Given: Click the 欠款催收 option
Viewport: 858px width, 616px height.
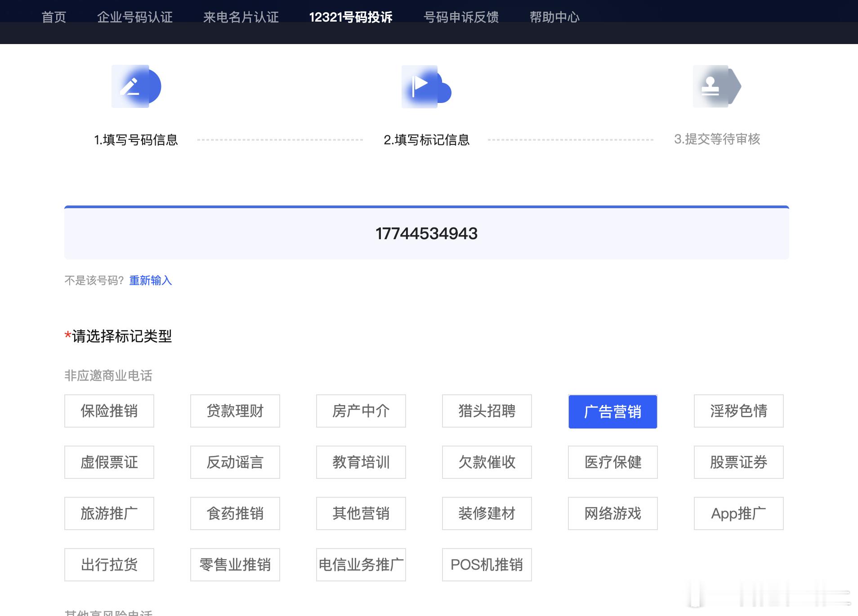Looking at the screenshot, I should 487,462.
